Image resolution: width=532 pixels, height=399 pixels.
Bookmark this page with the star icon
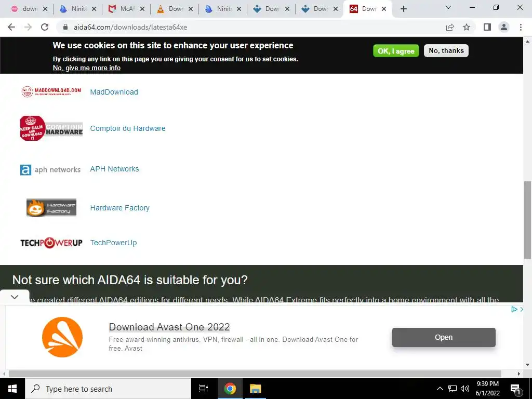pyautogui.click(x=467, y=27)
